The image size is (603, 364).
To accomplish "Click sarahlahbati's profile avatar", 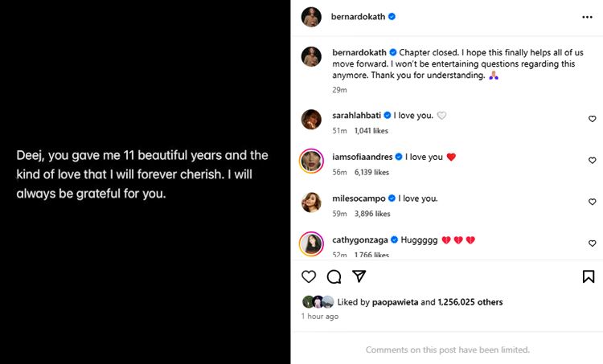I will point(311,119).
